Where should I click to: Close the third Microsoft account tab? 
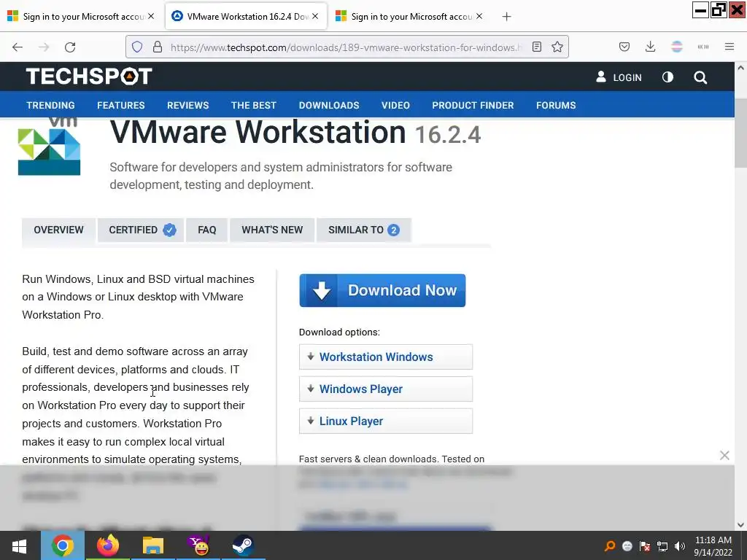point(479,16)
